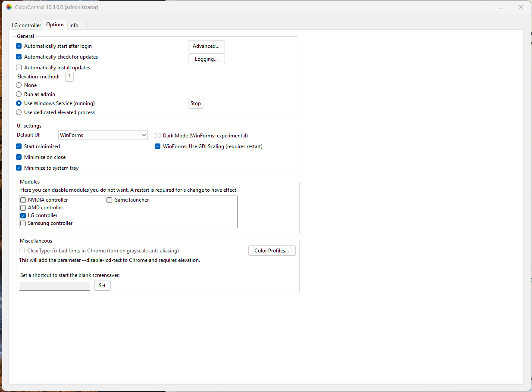Expand the Default UI WinForms dropdown
The width and height of the screenshot is (532, 392).
click(103, 135)
